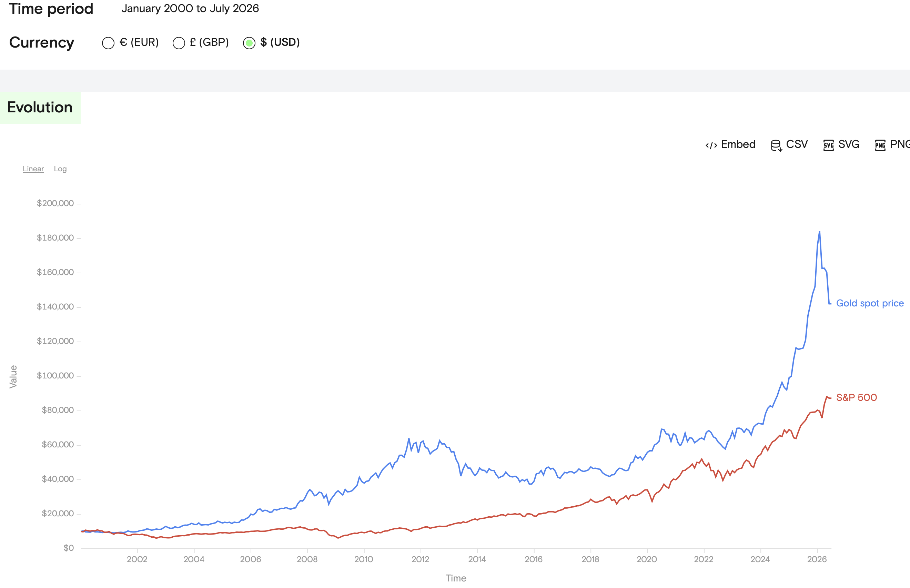This screenshot has height=588, width=910.
Task: Select the € (EUR) currency radio button
Action: (x=108, y=43)
